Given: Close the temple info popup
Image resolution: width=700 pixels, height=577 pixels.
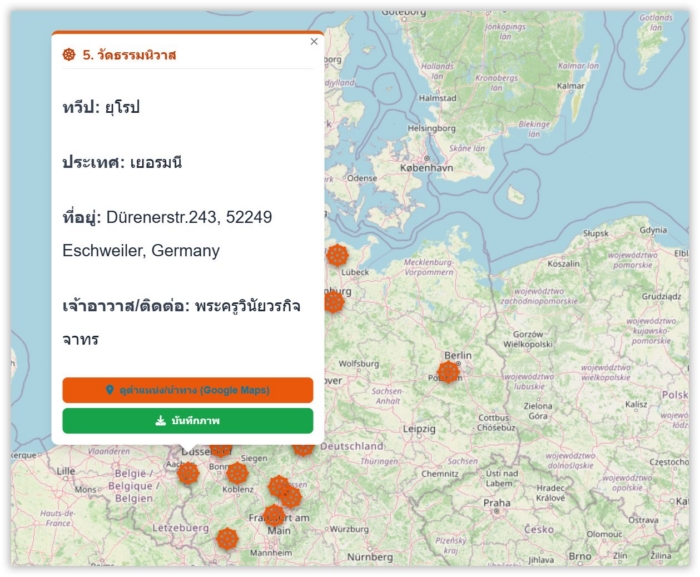Looking at the screenshot, I should [314, 42].
